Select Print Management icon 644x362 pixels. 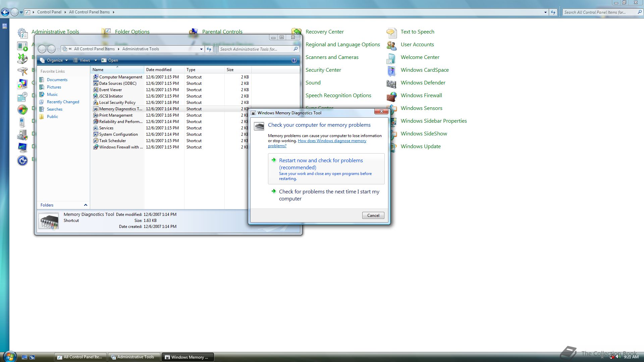96,115
